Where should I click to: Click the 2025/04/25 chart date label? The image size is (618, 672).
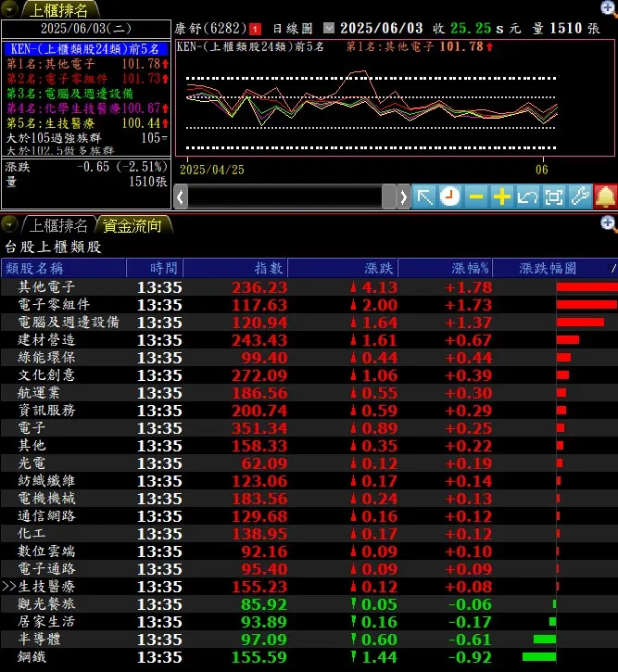[212, 170]
